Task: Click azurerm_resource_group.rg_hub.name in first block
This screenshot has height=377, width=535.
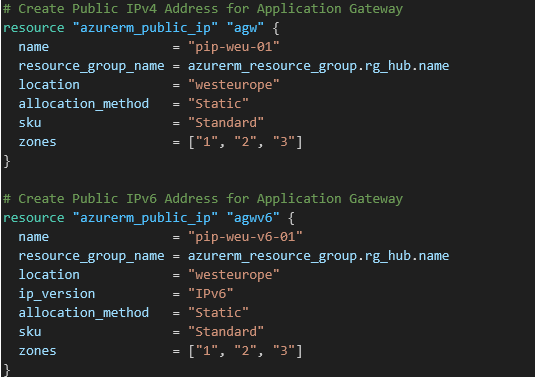Action: point(318,66)
